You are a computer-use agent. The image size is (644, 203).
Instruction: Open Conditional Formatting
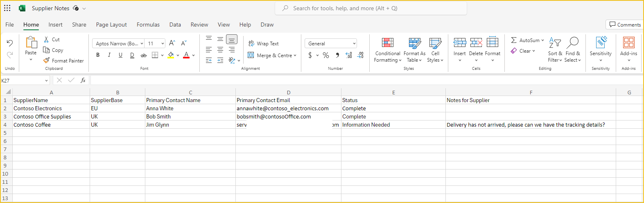point(388,50)
